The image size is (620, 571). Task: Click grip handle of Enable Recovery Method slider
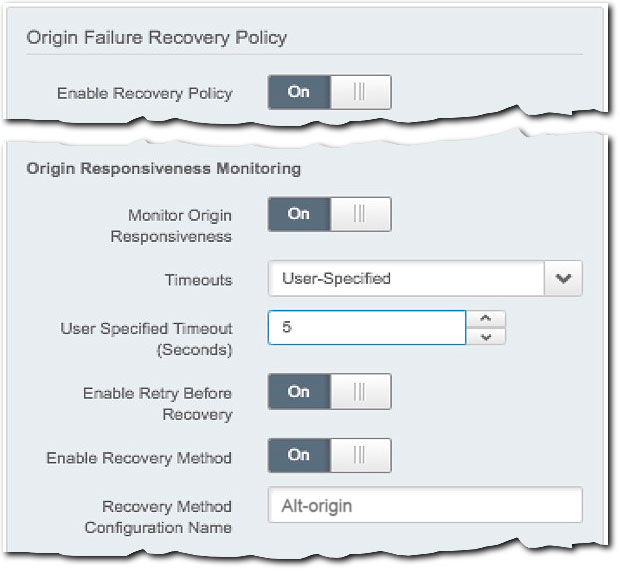pos(360,456)
